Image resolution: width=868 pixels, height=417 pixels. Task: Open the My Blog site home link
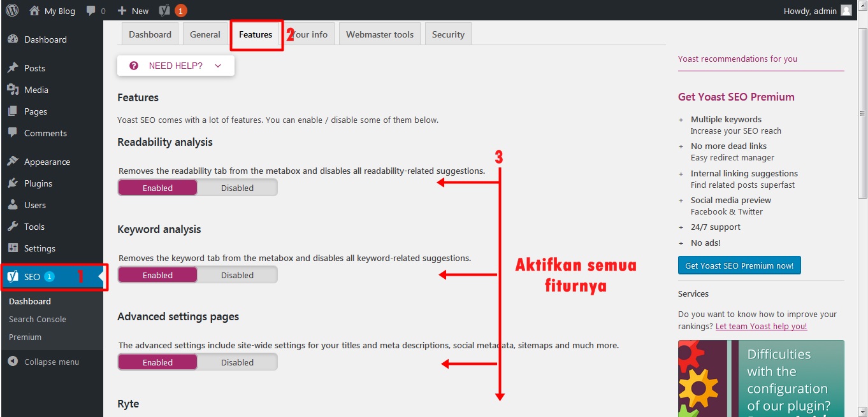coord(52,11)
